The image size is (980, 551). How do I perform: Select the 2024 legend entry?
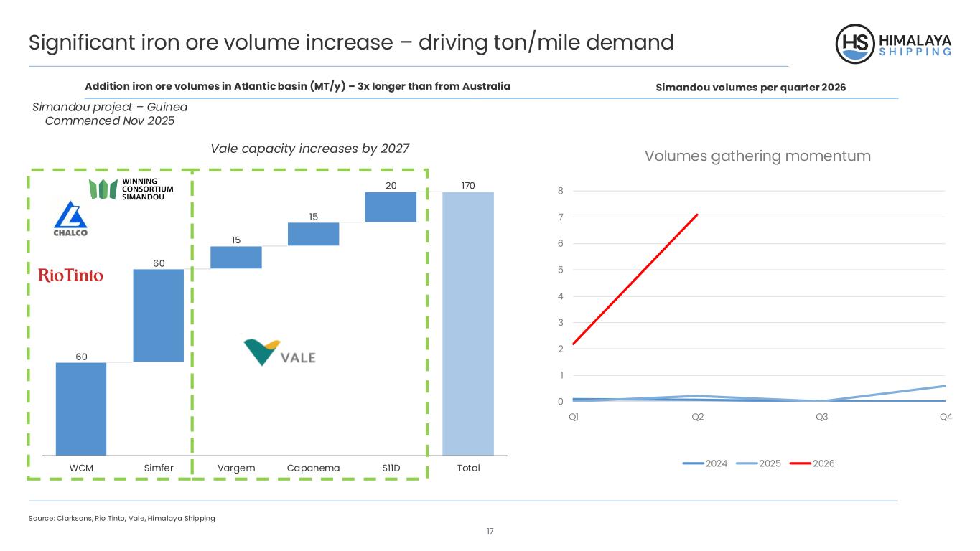pyautogui.click(x=706, y=463)
